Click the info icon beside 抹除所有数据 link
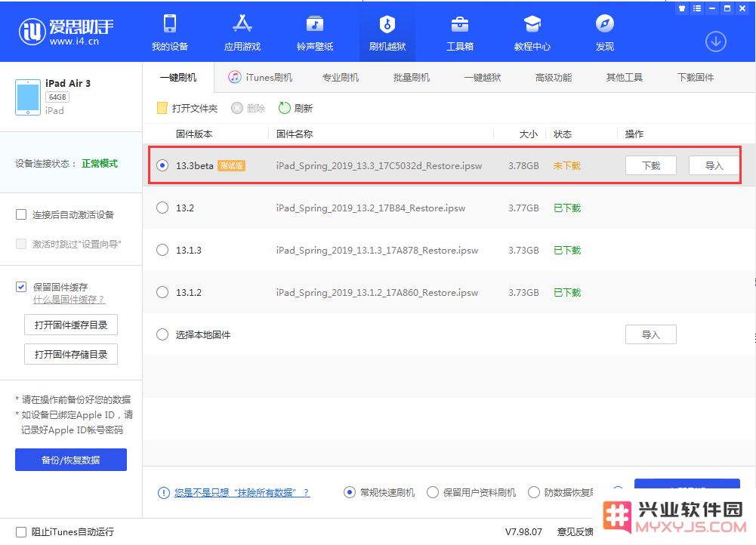This screenshot has height=545, width=756. (164, 492)
